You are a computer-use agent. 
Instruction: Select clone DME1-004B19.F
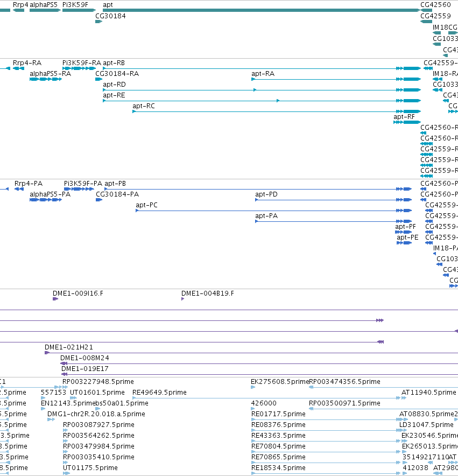208,293
